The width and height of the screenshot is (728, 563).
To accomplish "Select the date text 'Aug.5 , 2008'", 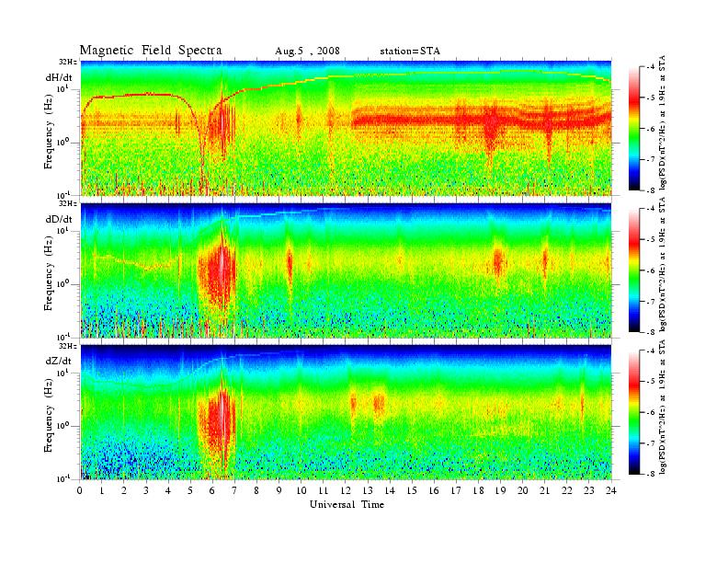I will [307, 52].
